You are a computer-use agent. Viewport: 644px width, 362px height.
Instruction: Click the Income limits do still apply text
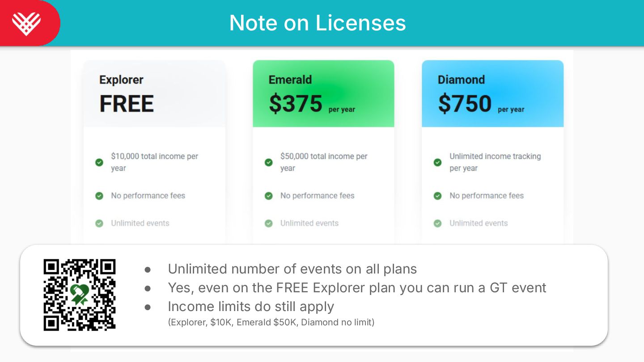click(x=251, y=307)
